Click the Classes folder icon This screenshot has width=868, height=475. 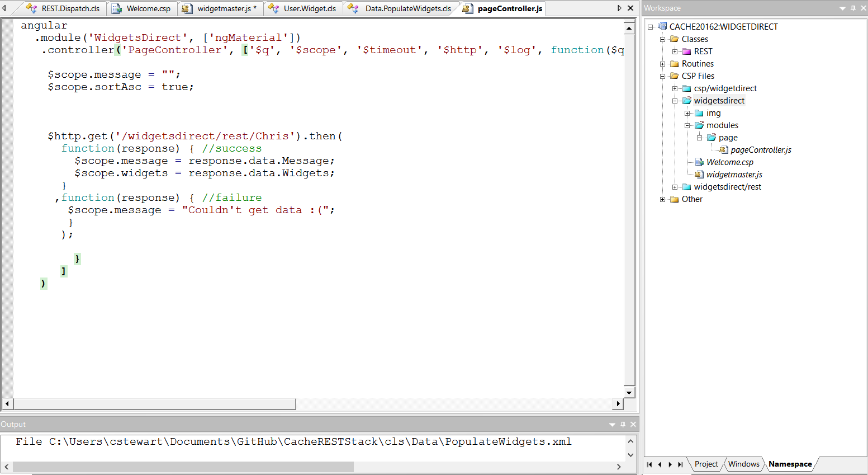click(675, 39)
